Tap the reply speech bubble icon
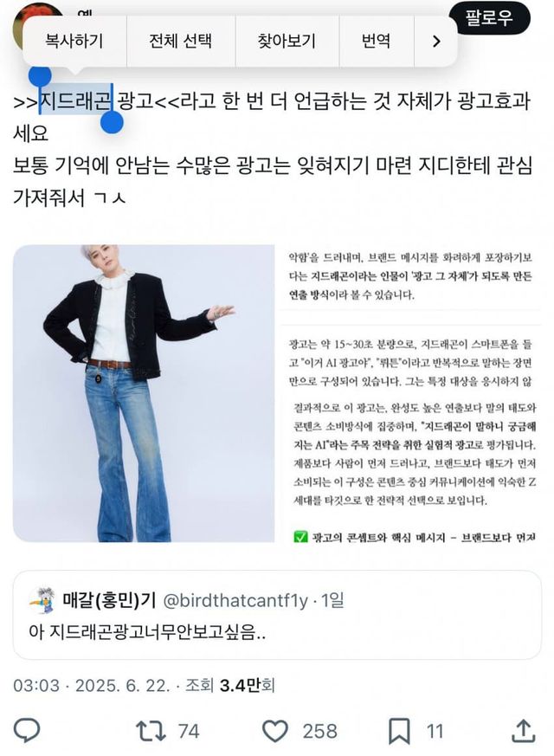The image size is (554, 756). pos(27,730)
